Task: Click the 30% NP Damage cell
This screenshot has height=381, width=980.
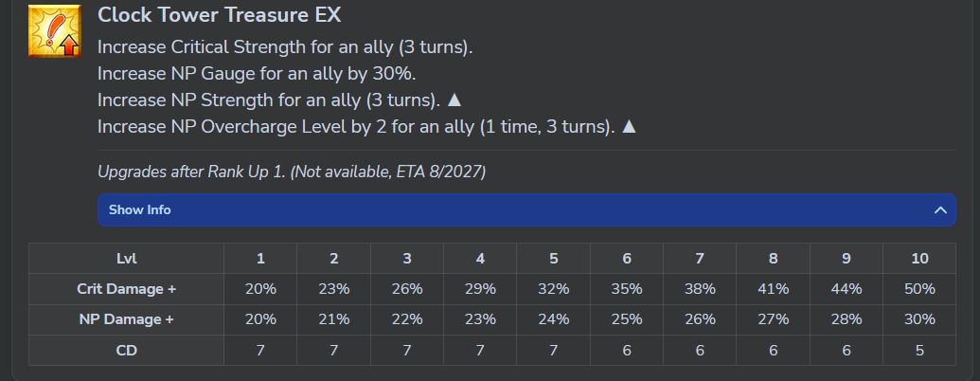Action: pos(918,319)
